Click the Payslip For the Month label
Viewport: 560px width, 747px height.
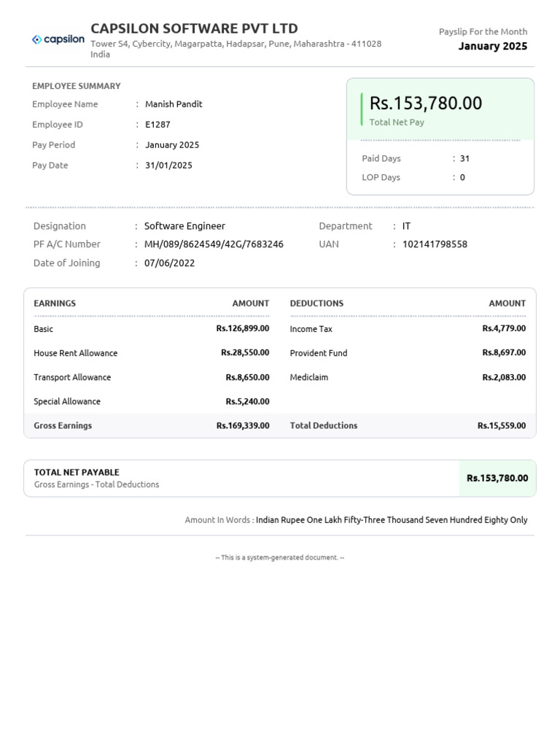coord(483,32)
